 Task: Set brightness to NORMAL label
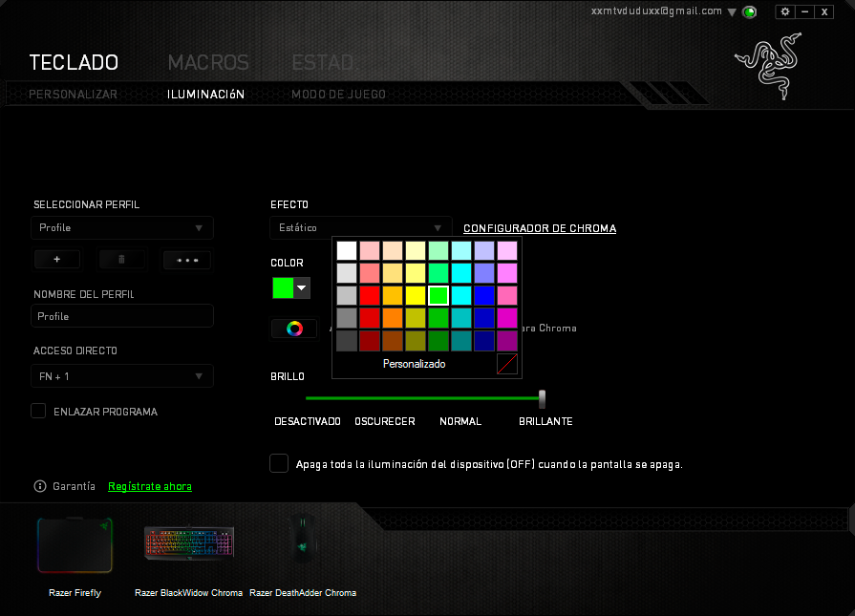pos(460,421)
